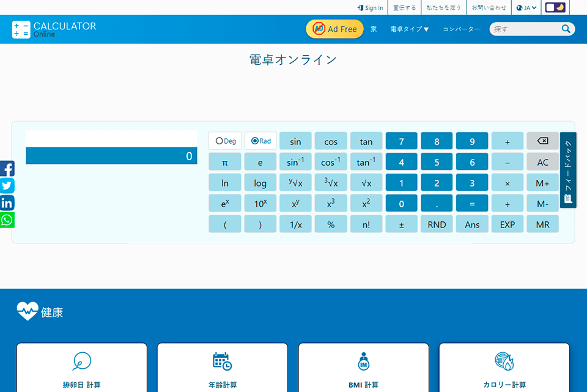Click the heart health section icon

[28, 311]
